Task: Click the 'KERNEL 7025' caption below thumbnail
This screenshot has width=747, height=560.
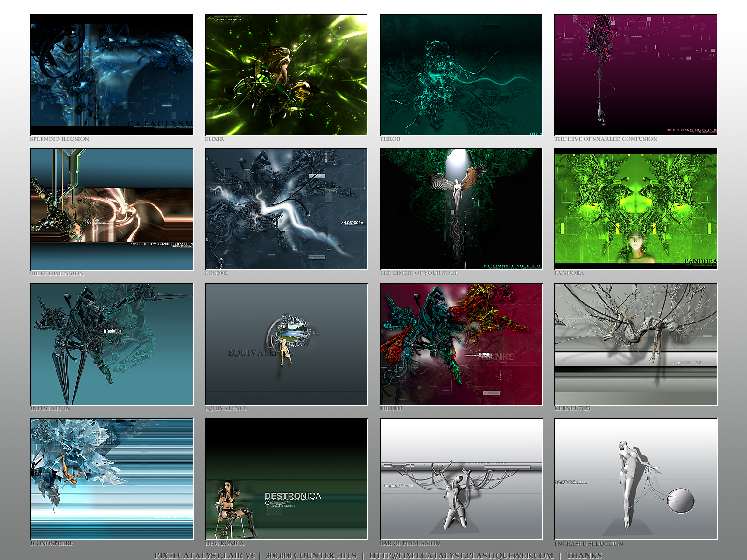Action: [x=572, y=408]
